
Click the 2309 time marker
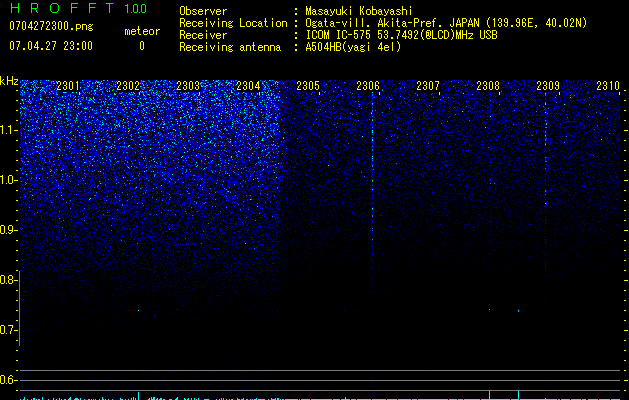pyautogui.click(x=548, y=86)
